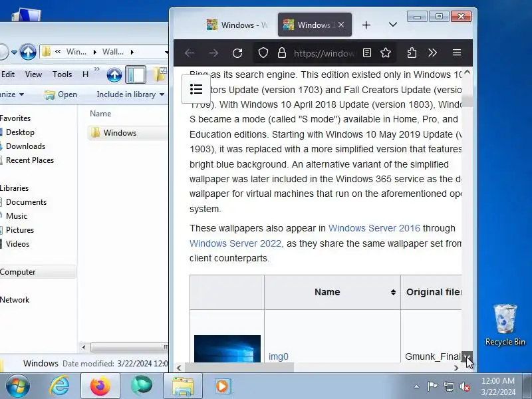Toggle Explorer navigation pane button
Image resolution: width=532 pixels, height=399 pixels.
pyautogui.click(x=136, y=74)
